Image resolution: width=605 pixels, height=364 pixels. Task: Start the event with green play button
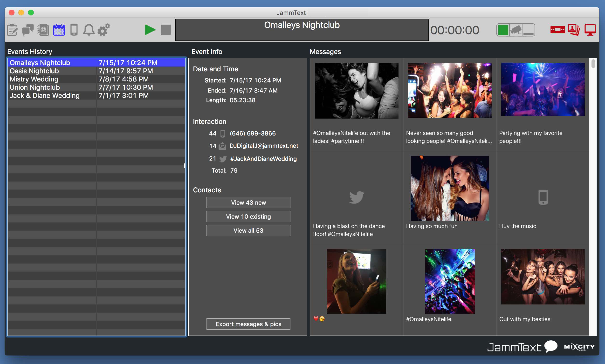point(150,30)
